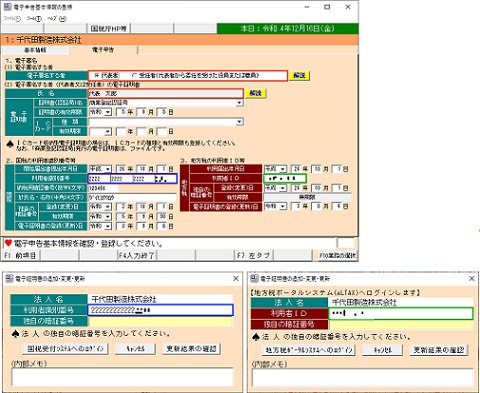480x393 pixels.
Task: Click the app icon in the main window title bar
Action: coord(7,7)
